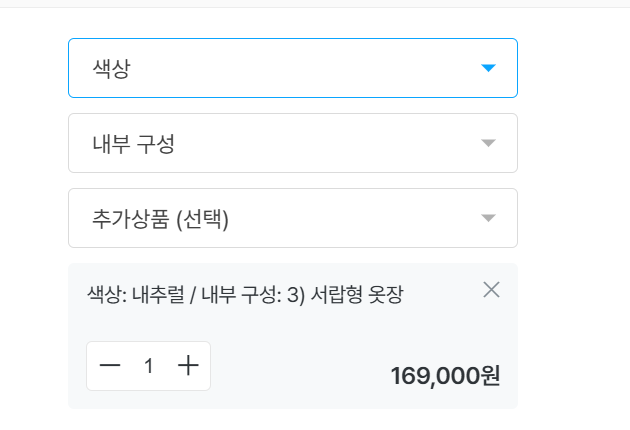Image resolution: width=630 pixels, height=430 pixels.
Task: Click the 색상: 내추럴 selected option text
Action: pos(136,295)
